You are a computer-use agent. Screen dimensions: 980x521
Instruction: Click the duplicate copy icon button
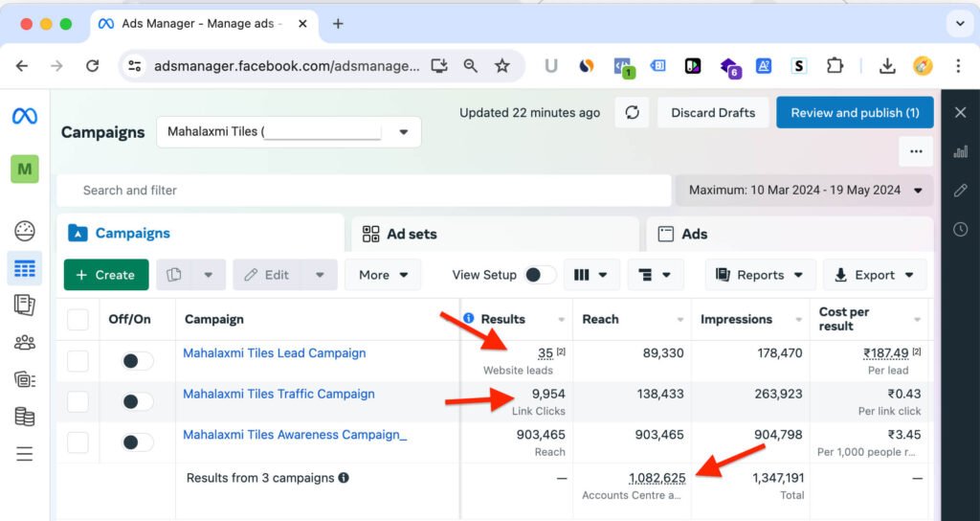[x=174, y=275]
